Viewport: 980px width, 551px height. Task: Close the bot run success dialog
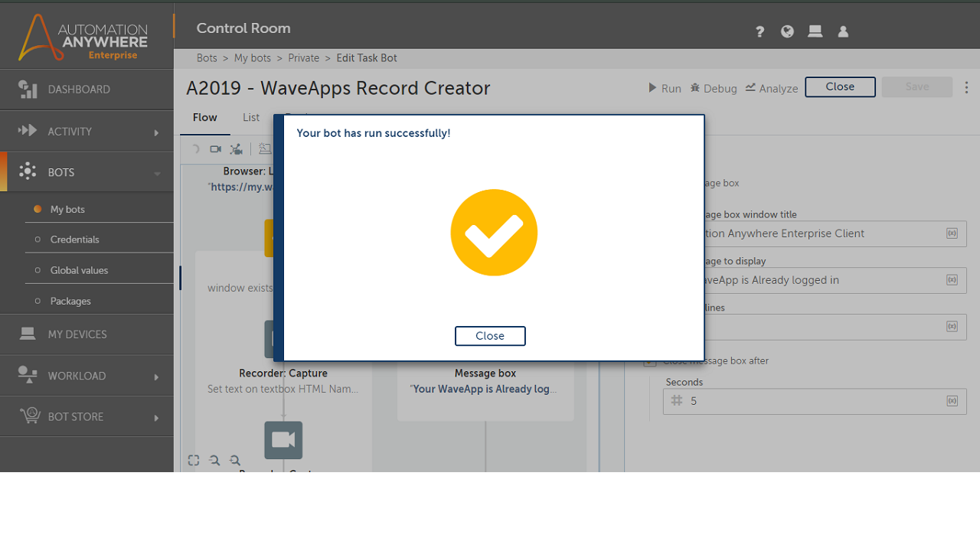(x=490, y=336)
